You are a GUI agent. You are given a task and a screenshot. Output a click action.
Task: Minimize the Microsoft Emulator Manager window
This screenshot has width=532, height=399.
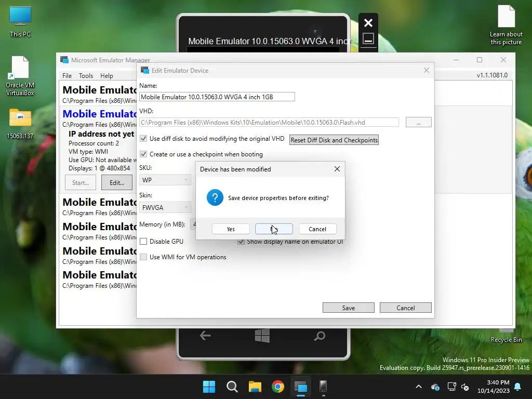pos(456,60)
